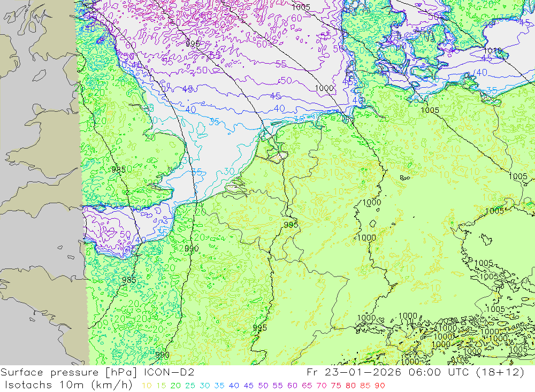
Task: Select the yellow '10' legend value
Action: (x=147, y=386)
